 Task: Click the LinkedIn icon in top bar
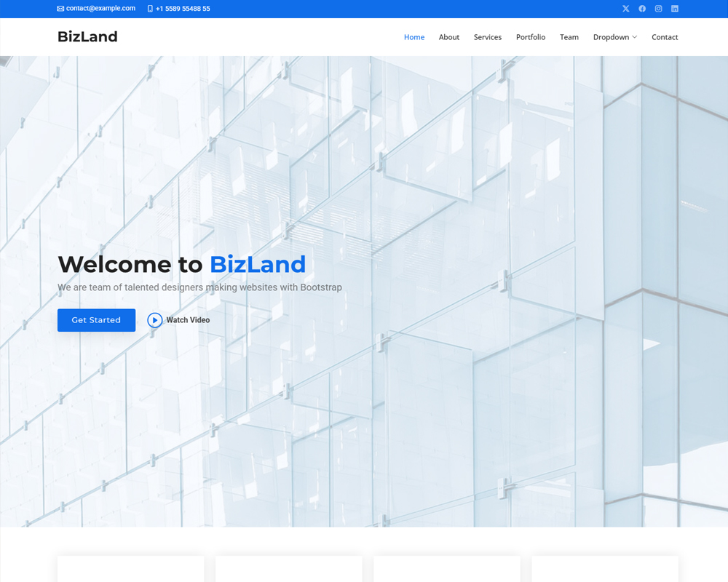pyautogui.click(x=675, y=9)
